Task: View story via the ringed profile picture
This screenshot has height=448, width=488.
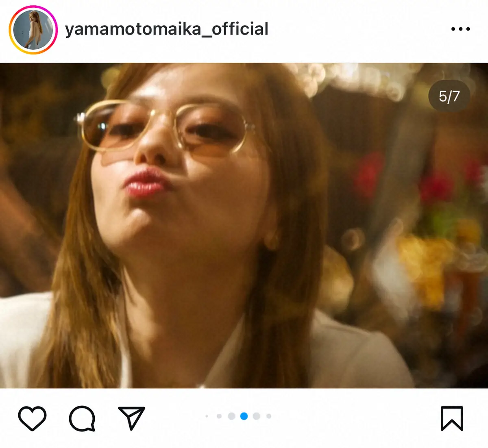Action: 33,30
